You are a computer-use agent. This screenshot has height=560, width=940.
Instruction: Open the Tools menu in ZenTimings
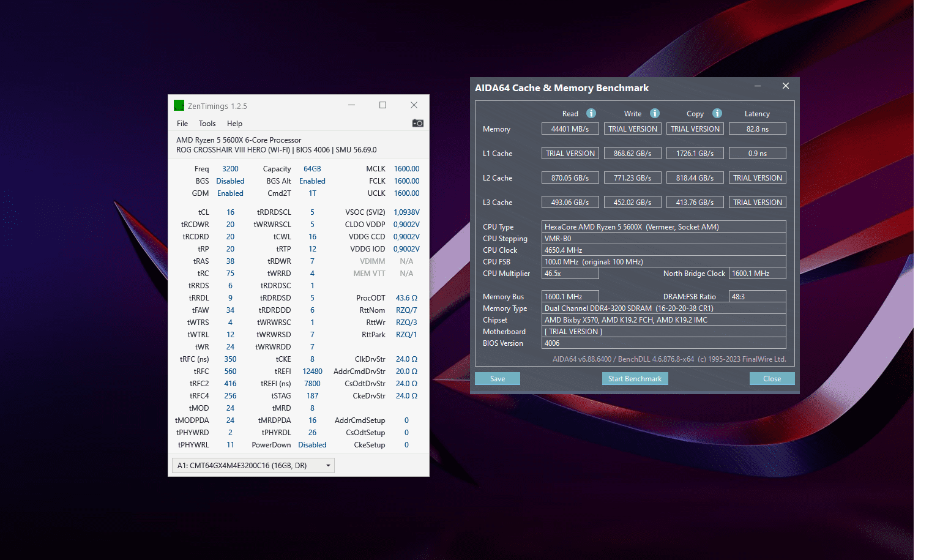pyautogui.click(x=207, y=124)
